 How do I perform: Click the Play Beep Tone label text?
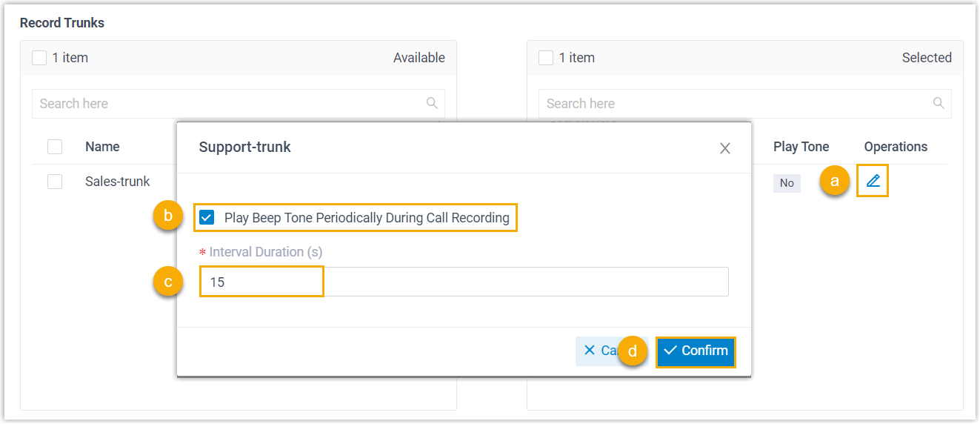367,218
